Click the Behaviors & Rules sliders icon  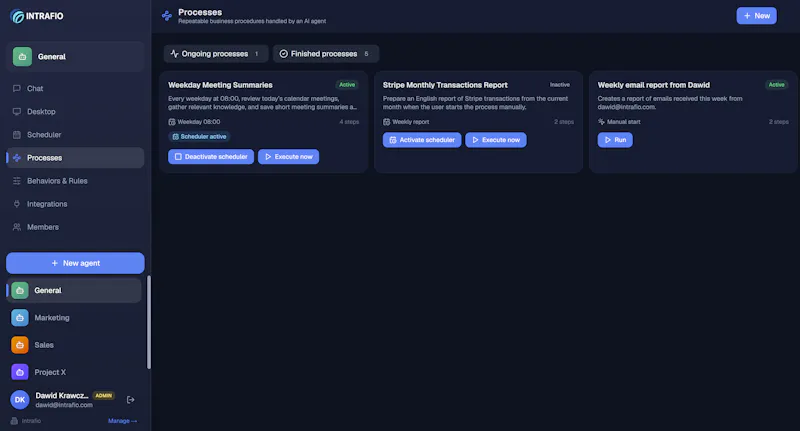click(x=17, y=181)
